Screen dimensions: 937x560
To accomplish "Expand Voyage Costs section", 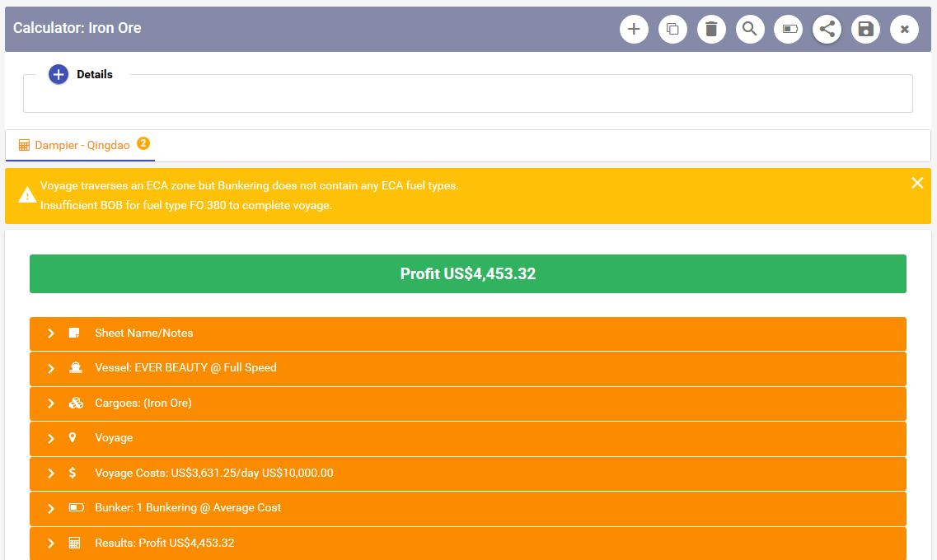I will tap(51, 474).
